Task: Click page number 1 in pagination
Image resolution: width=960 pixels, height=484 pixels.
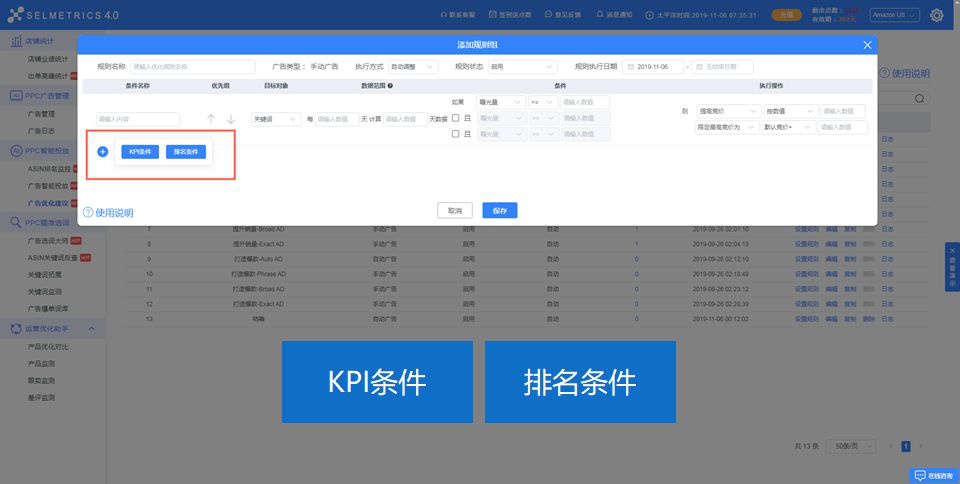Action: [906, 447]
